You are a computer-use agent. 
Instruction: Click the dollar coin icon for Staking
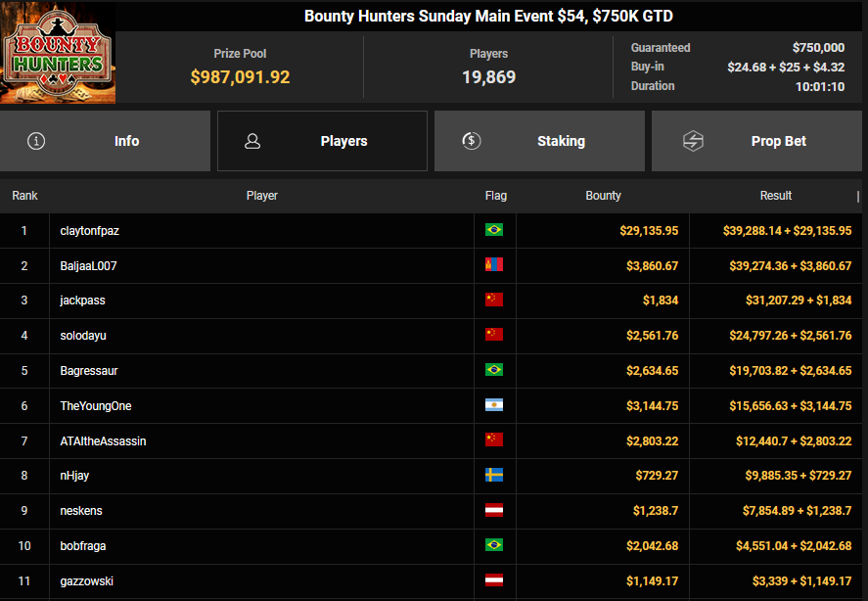point(472,141)
